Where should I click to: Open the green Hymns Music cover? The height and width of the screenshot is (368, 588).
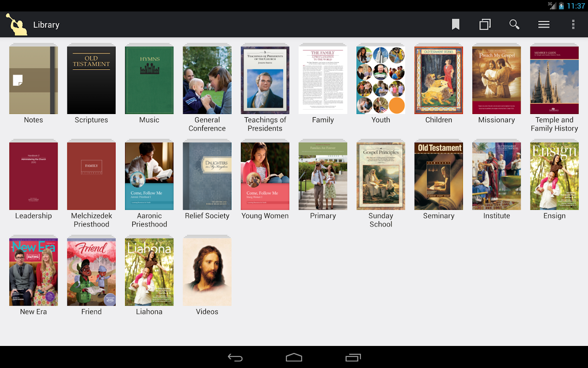point(149,80)
